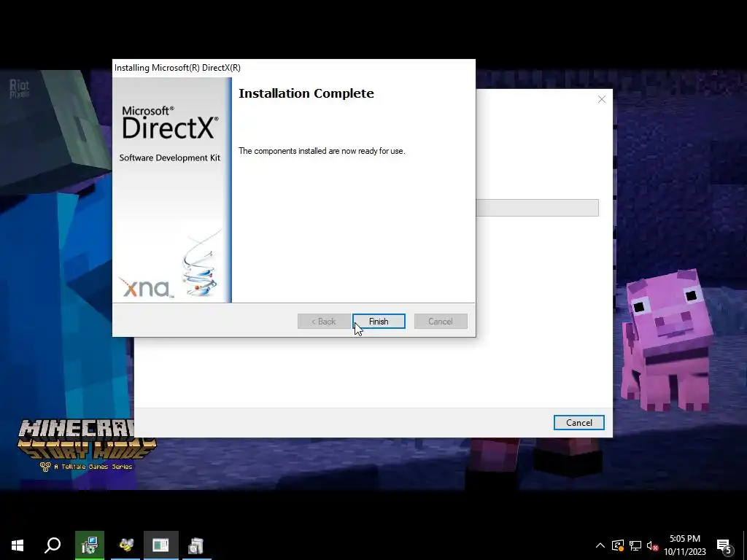Open the security warning icon in the system tray
This screenshot has width=747, height=560.
618,545
